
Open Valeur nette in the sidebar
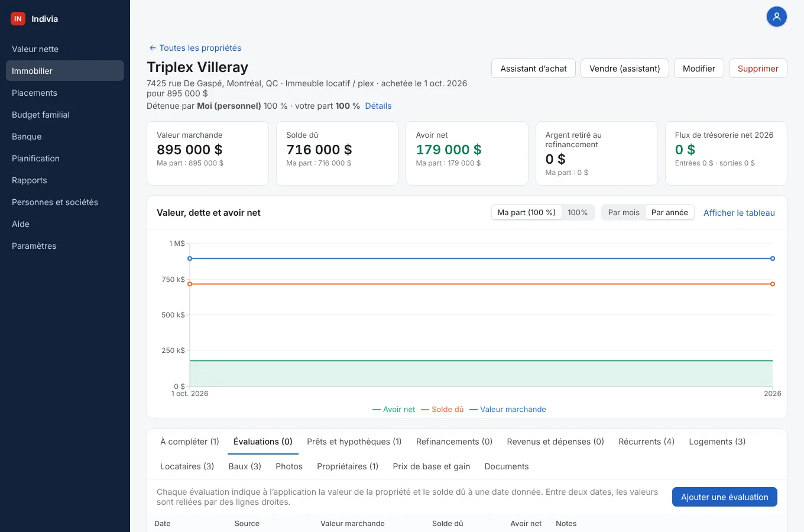click(65, 49)
